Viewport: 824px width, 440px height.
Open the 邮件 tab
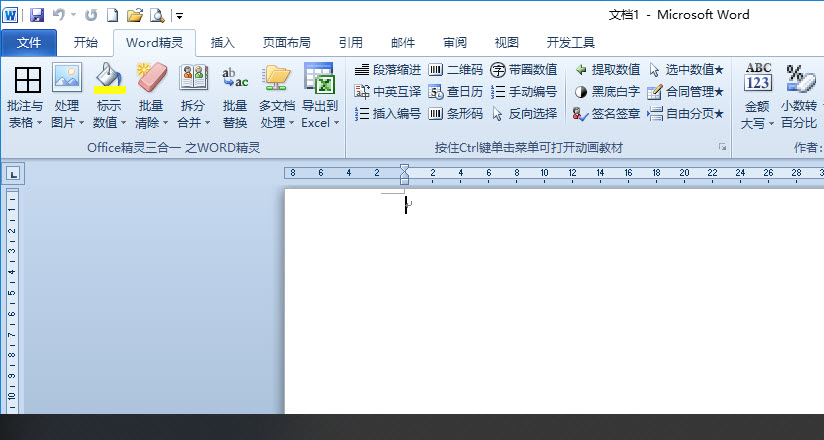403,43
